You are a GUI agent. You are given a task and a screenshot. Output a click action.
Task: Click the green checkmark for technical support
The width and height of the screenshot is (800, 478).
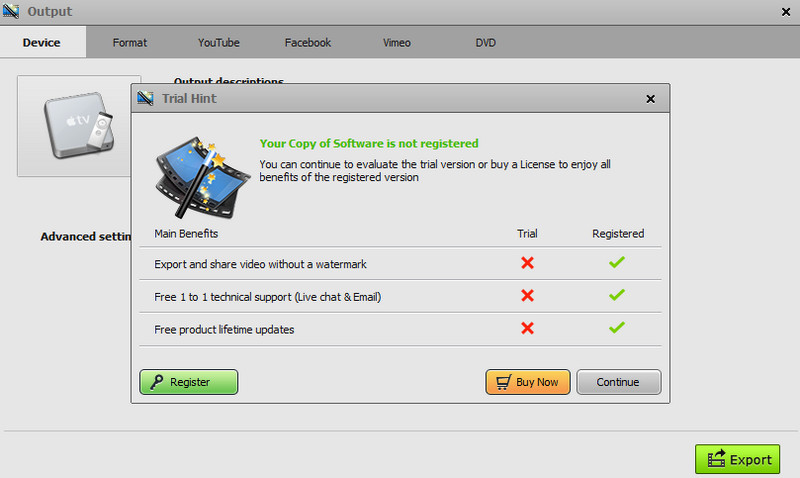pos(617,296)
